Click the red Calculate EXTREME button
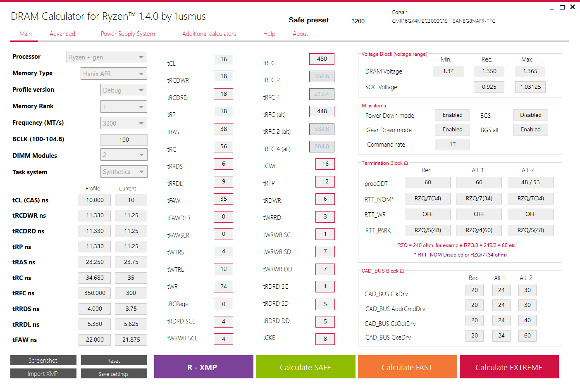 [x=509, y=367]
